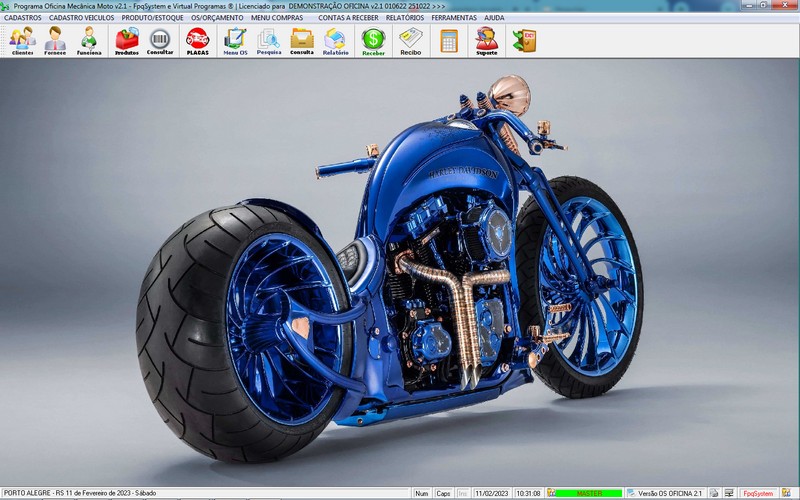The image size is (800, 500).
Task: Click the printer icon in status bar
Action: pos(714,493)
